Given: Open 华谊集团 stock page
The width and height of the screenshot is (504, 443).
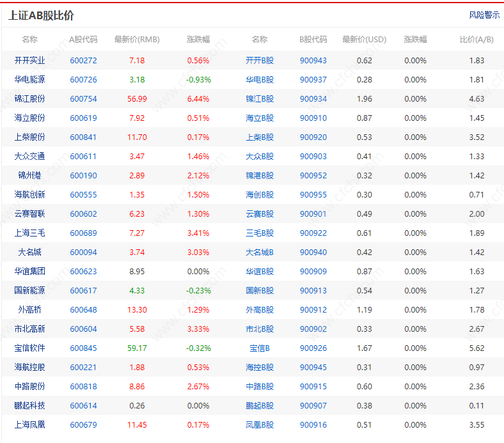Looking at the screenshot, I should click(29, 272).
